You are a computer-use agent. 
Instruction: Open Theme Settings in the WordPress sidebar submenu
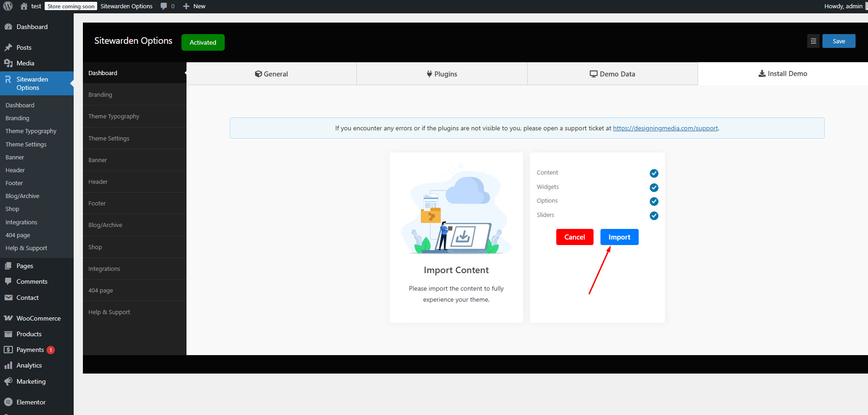pos(26,144)
